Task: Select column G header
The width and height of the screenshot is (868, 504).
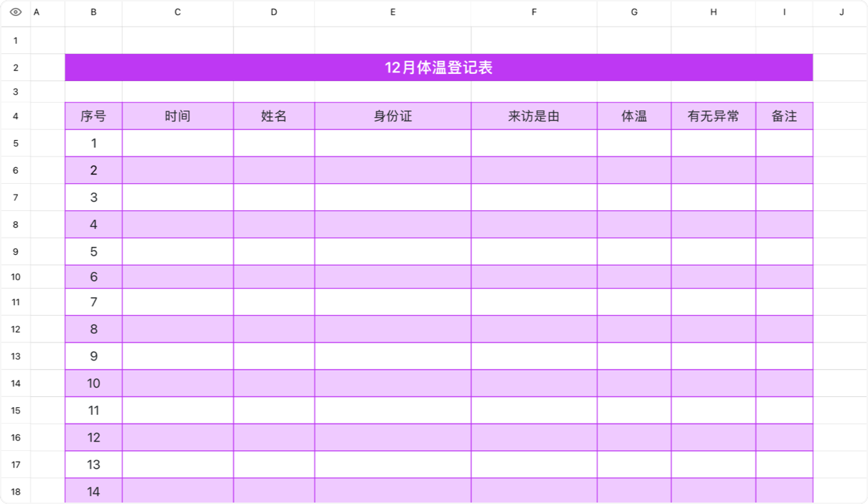Action: [x=634, y=12]
